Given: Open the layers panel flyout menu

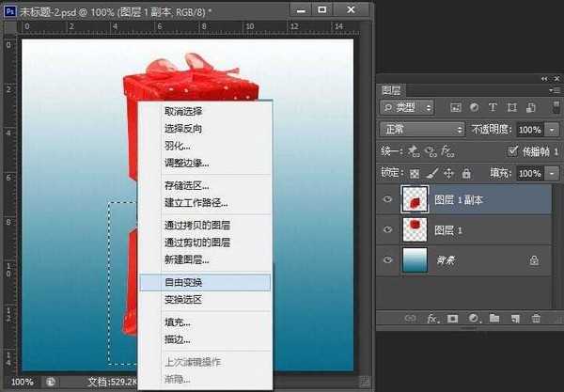Looking at the screenshot, I should (555, 90).
